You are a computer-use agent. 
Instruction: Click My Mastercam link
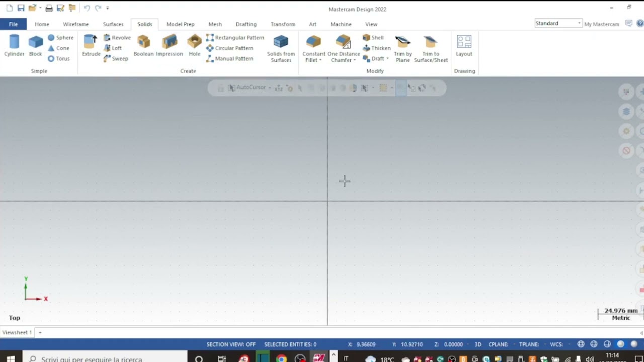click(601, 24)
